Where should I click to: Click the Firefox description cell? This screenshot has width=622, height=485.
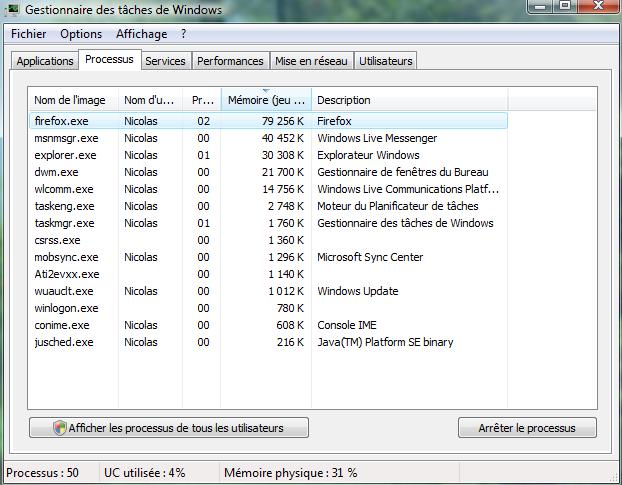click(334, 121)
